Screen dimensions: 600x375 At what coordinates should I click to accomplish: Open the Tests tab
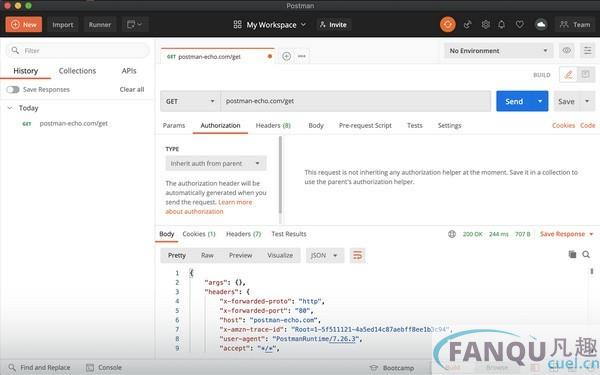415,126
